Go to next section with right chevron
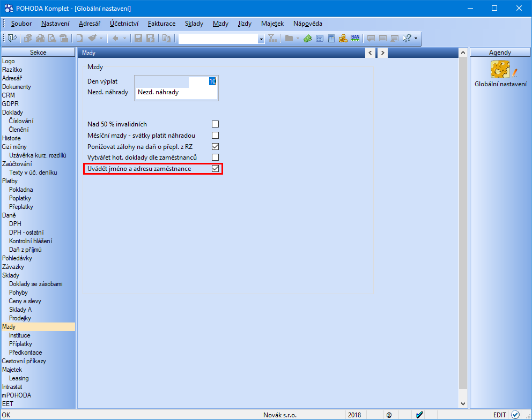532x420 pixels. click(383, 52)
